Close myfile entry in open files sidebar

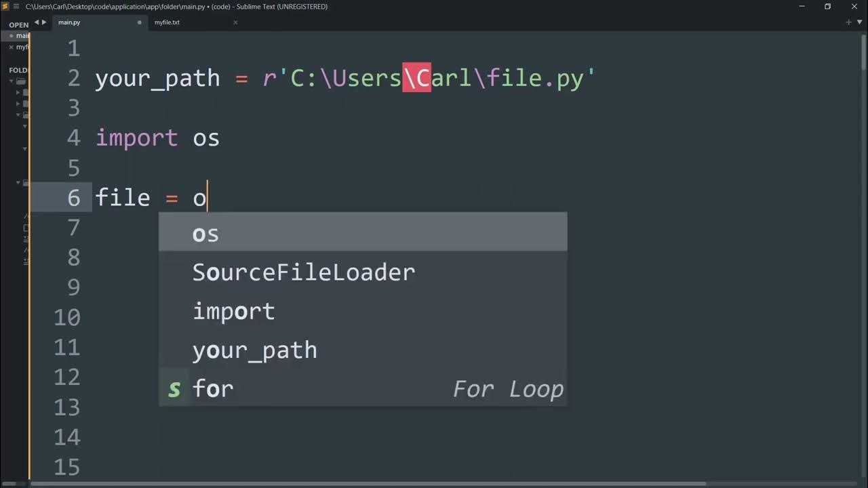[11, 47]
